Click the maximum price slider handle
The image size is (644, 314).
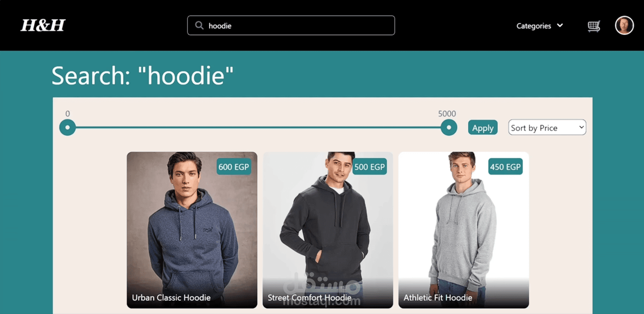[x=449, y=127]
